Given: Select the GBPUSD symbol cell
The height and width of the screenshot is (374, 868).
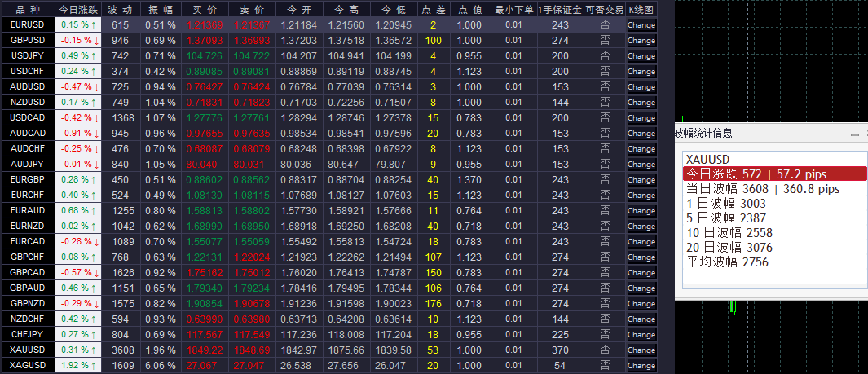Looking at the screenshot, I should [x=28, y=41].
